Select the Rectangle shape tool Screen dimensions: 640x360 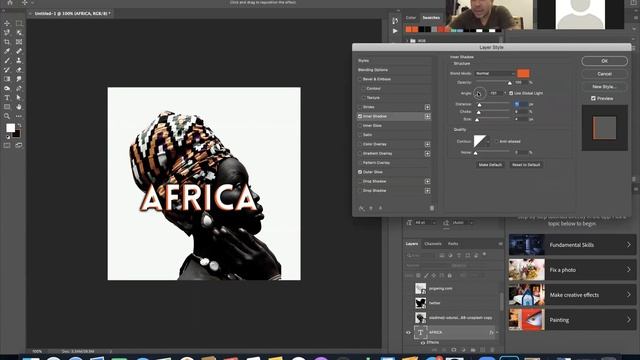(x=7, y=107)
